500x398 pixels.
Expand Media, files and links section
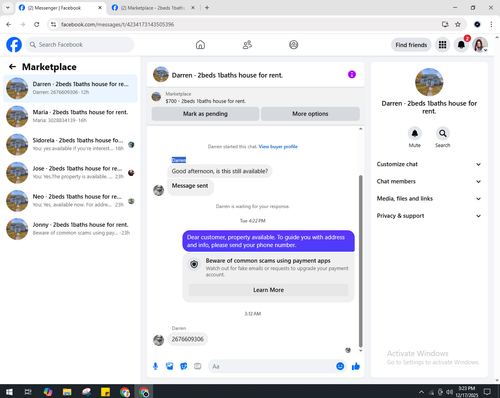point(429,199)
